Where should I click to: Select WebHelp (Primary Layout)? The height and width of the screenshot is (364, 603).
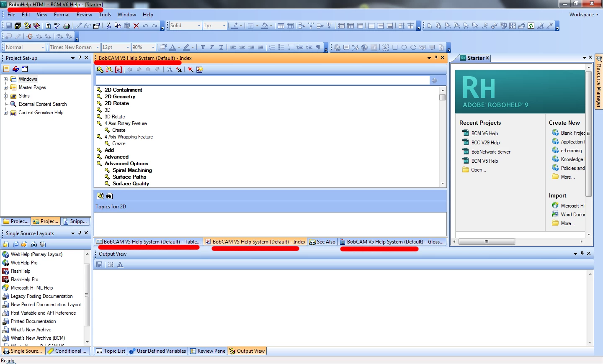tap(36, 254)
